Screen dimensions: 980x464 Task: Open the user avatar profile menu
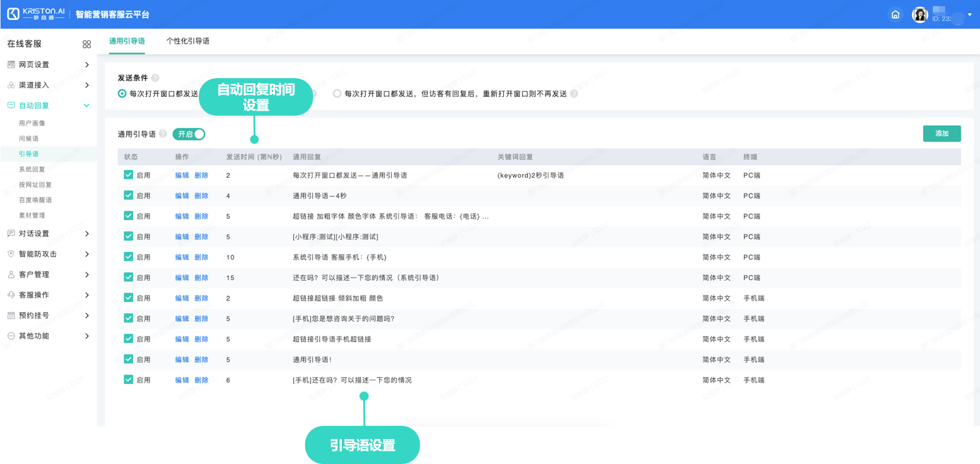(920, 14)
